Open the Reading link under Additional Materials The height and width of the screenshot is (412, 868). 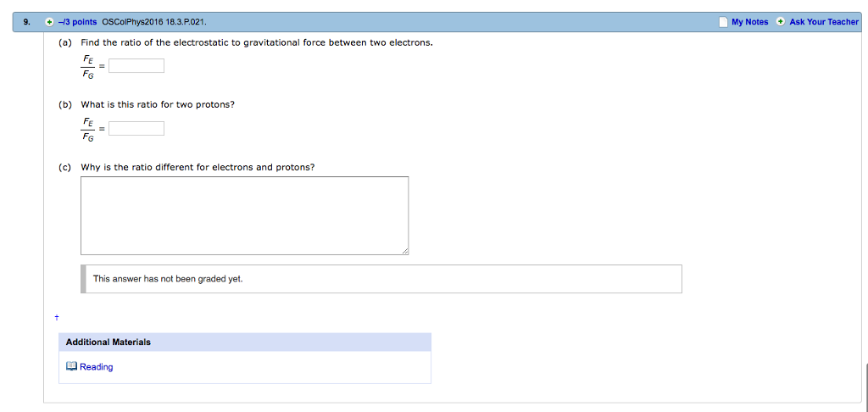pos(96,367)
